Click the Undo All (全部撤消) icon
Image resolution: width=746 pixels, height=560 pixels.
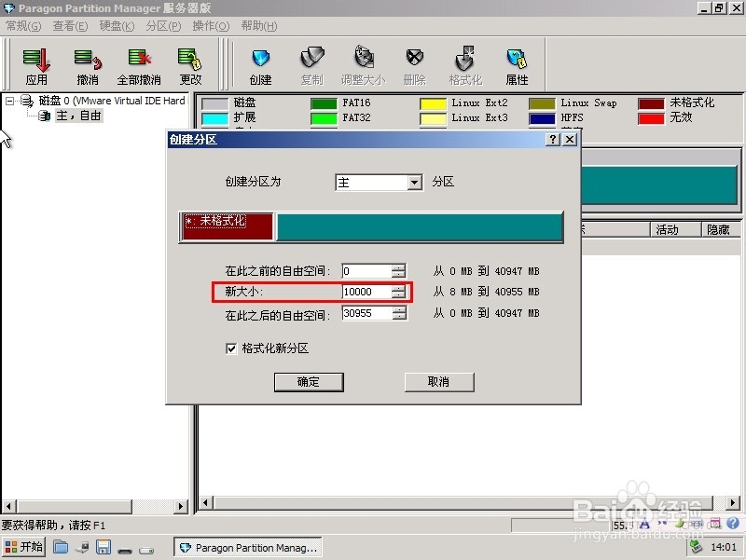(x=139, y=65)
